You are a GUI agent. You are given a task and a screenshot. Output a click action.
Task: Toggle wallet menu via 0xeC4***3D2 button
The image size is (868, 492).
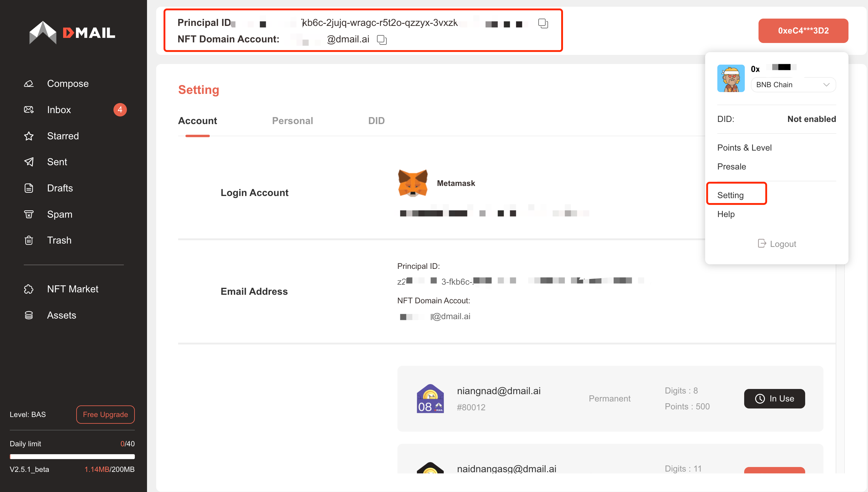tap(803, 31)
